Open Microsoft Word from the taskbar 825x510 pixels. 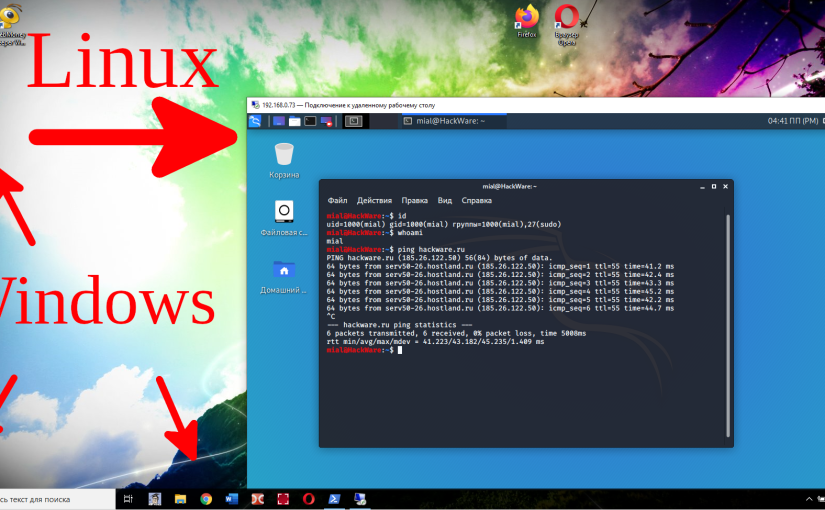(232, 498)
